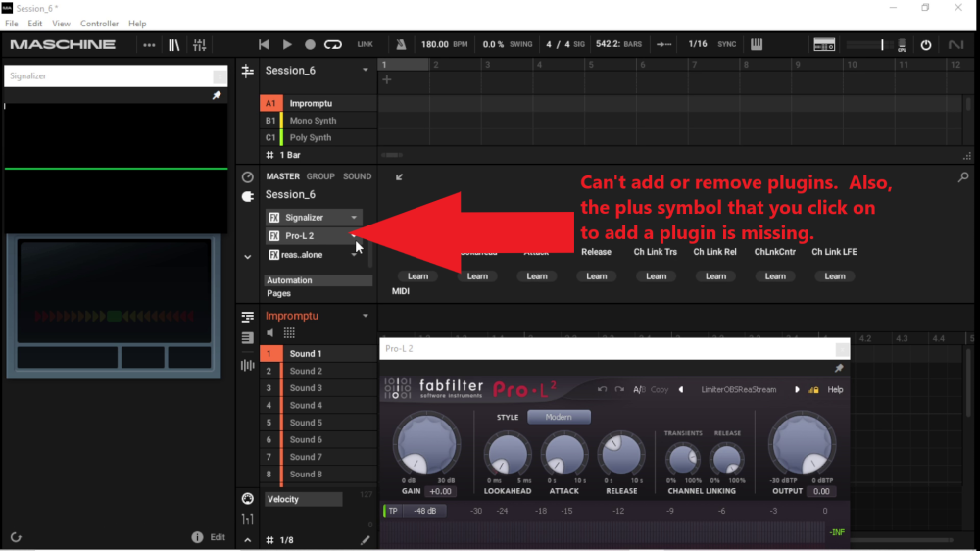Click the 1/16 sync grid value
The image size is (980, 551).
pos(698,44)
